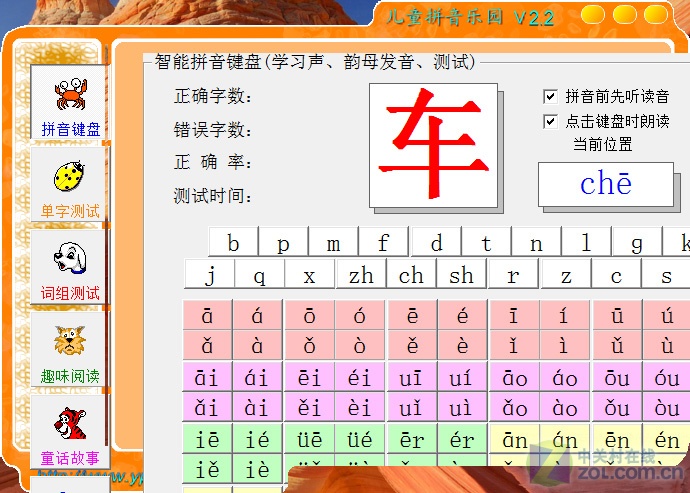Tap the j initial key

pos(209,274)
